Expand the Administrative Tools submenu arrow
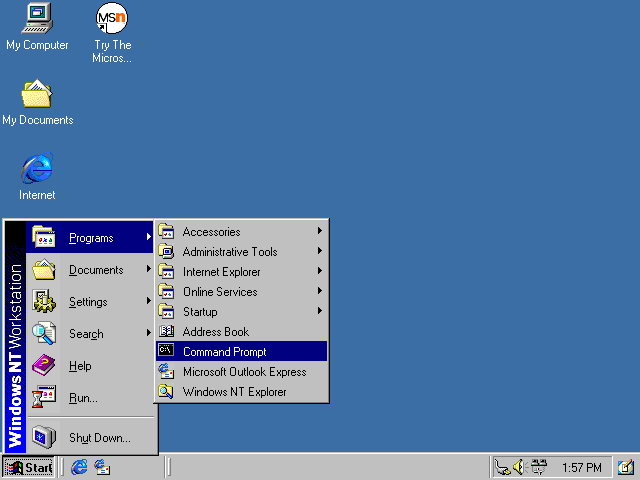 tap(320, 251)
